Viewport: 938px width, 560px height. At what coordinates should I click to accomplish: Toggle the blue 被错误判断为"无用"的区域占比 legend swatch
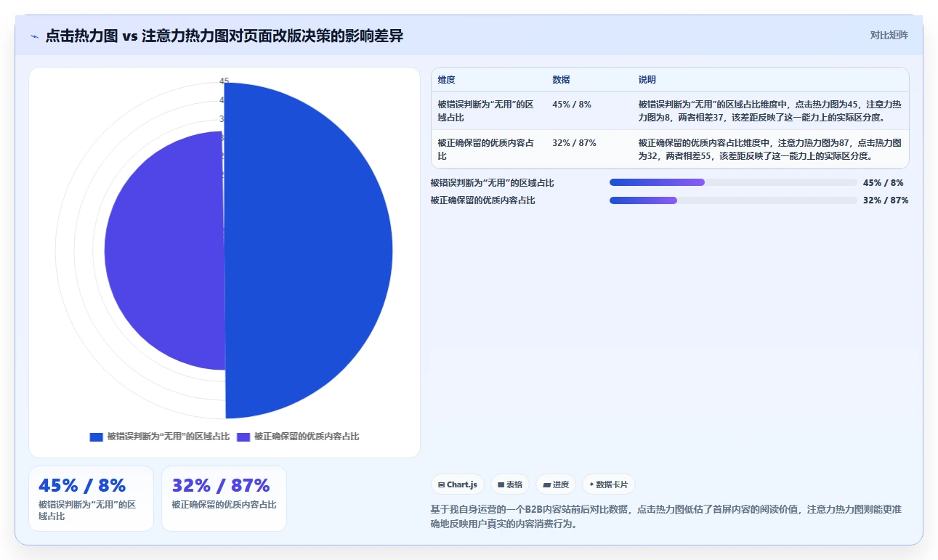pyautogui.click(x=97, y=437)
